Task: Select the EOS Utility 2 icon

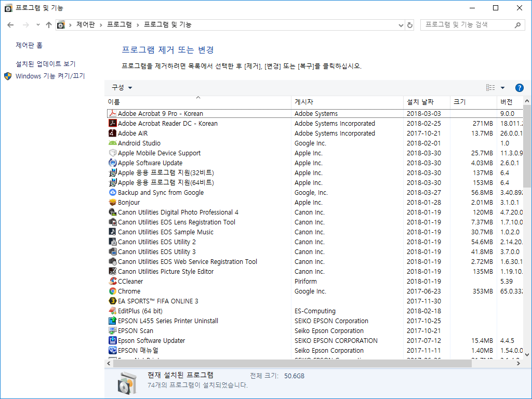Action: pos(113,242)
